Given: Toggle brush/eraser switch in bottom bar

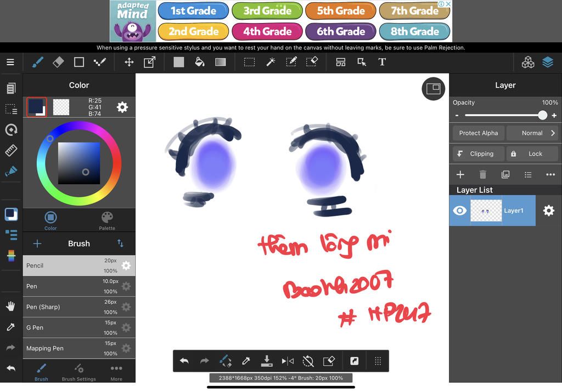Looking at the screenshot, I should 225,361.
